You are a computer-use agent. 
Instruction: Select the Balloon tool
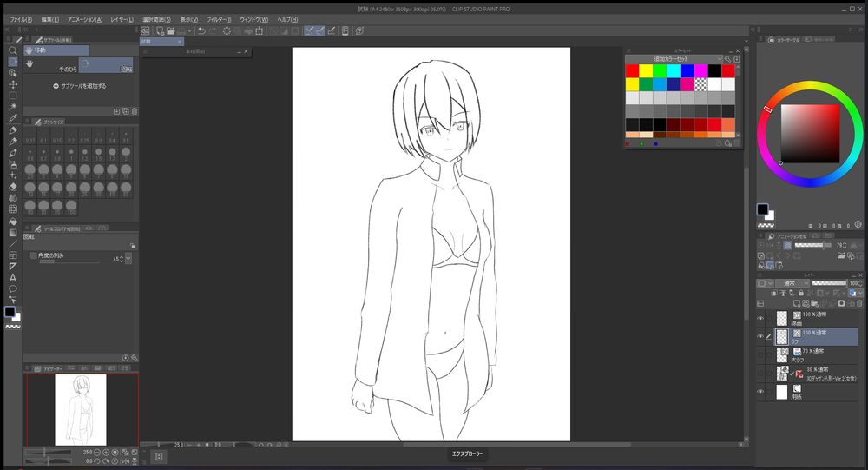[x=13, y=288]
